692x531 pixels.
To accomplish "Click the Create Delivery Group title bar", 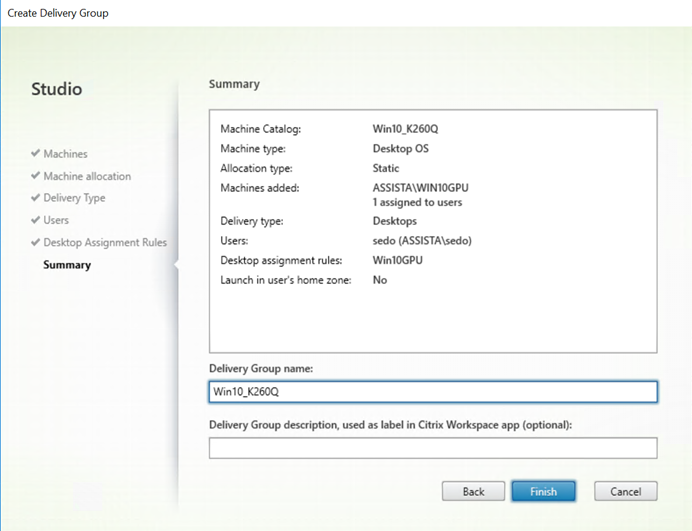I will click(346, 13).
